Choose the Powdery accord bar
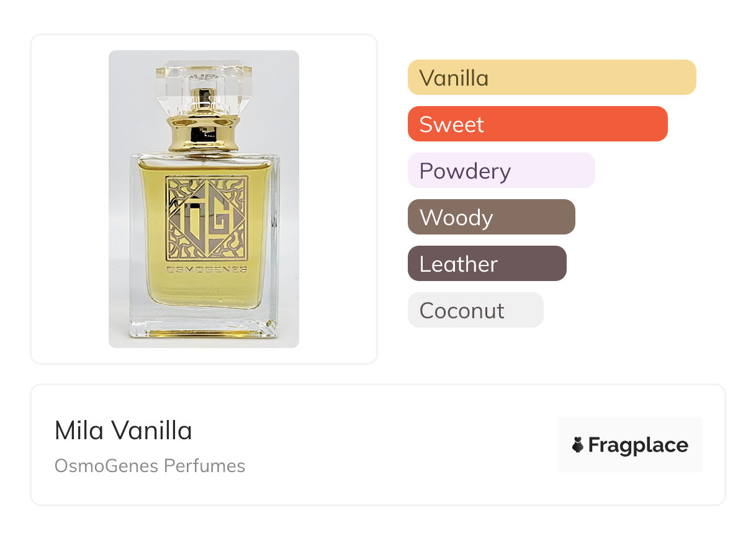The height and width of the screenshot is (536, 756). pyautogui.click(x=501, y=171)
